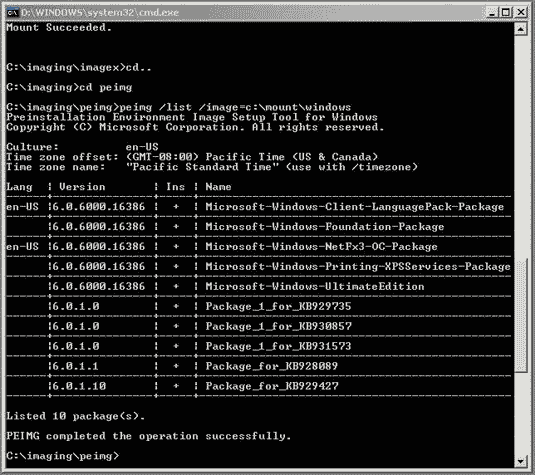Close the cmd.exe window
Screen dimensions: 535x475
coord(521,13)
